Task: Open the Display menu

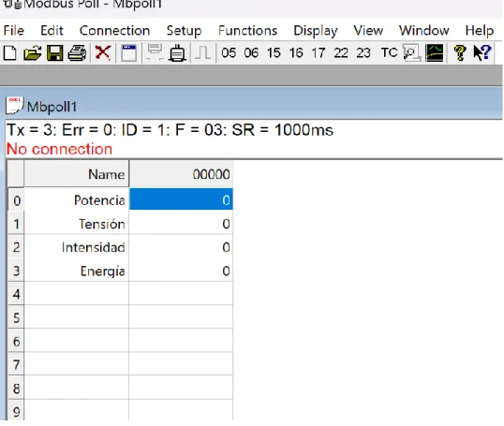Action: pos(316,31)
